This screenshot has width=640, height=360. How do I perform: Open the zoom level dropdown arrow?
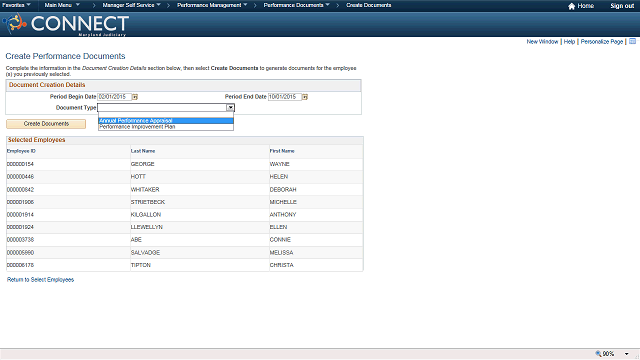pos(627,354)
